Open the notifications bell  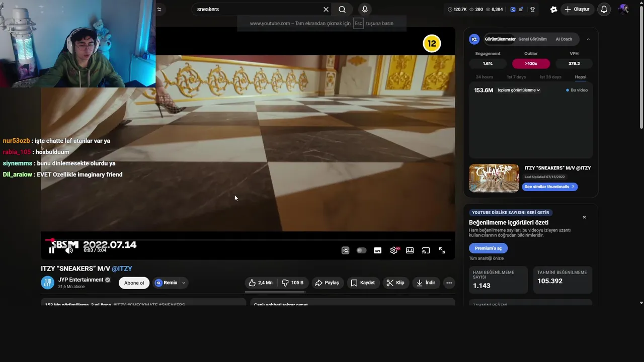[x=604, y=9]
